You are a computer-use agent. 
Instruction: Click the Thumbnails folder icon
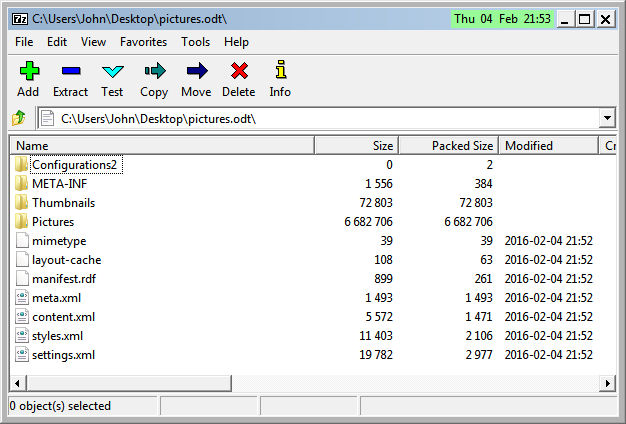[21, 202]
